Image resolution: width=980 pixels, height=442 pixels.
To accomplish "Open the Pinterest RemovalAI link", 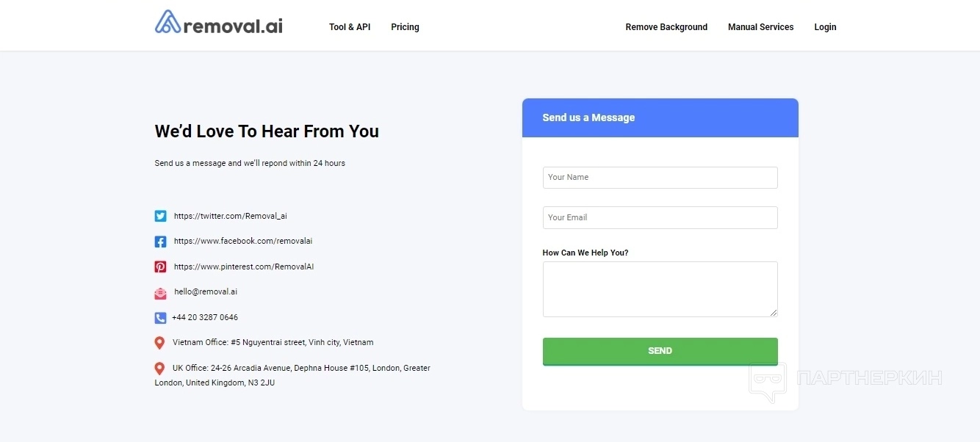I will (x=244, y=267).
